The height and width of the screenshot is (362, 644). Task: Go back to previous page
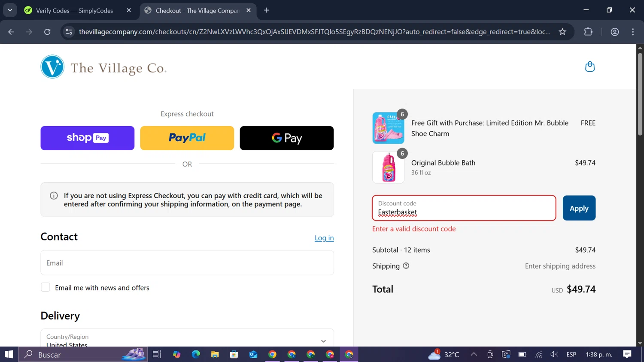[11, 32]
